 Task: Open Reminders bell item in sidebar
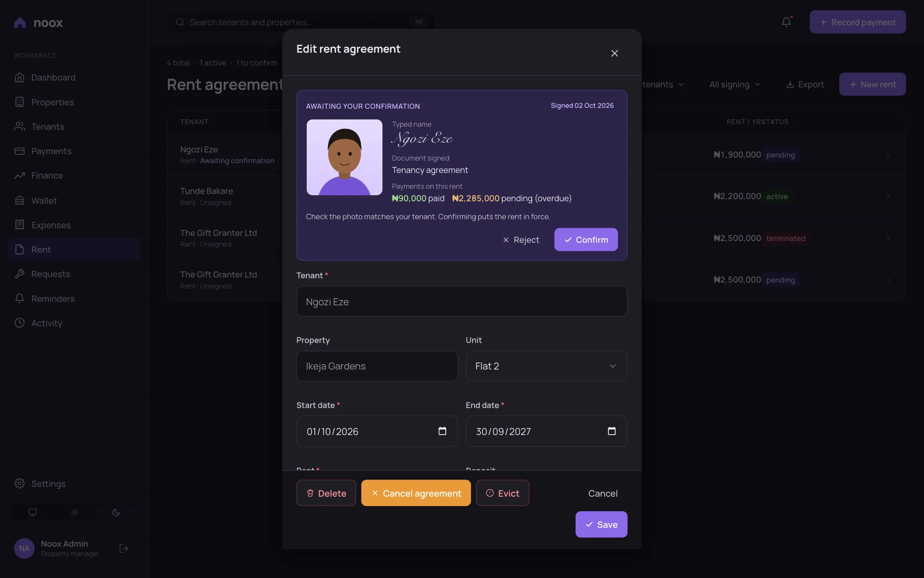pyautogui.click(x=74, y=298)
